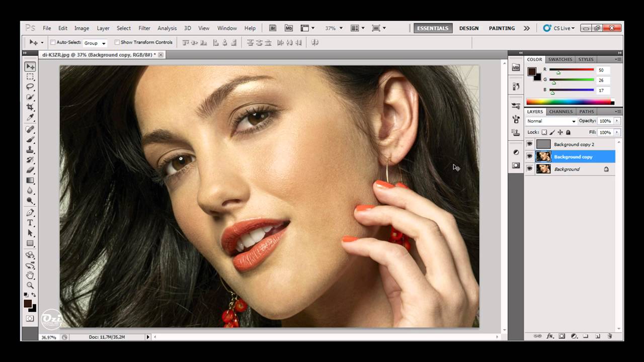The image size is (644, 362).
Task: Open the View Extras dropdown
Action: 307,28
